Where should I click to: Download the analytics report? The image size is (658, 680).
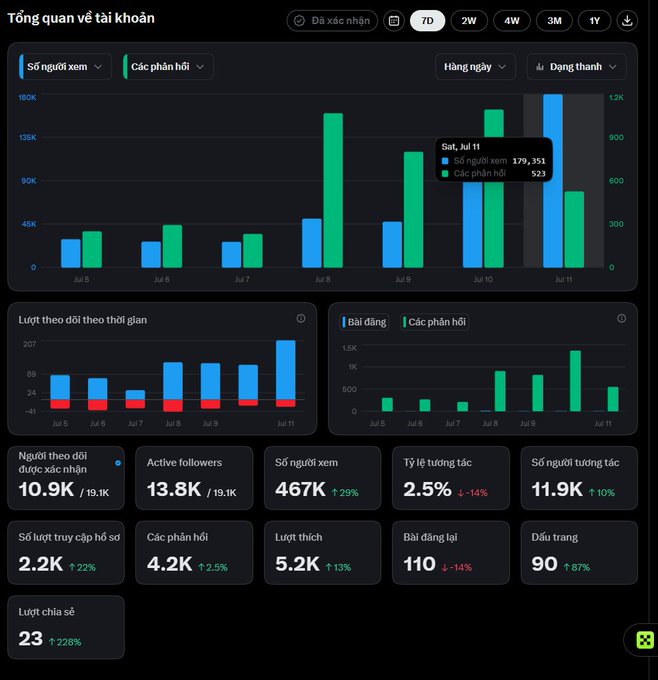click(627, 21)
